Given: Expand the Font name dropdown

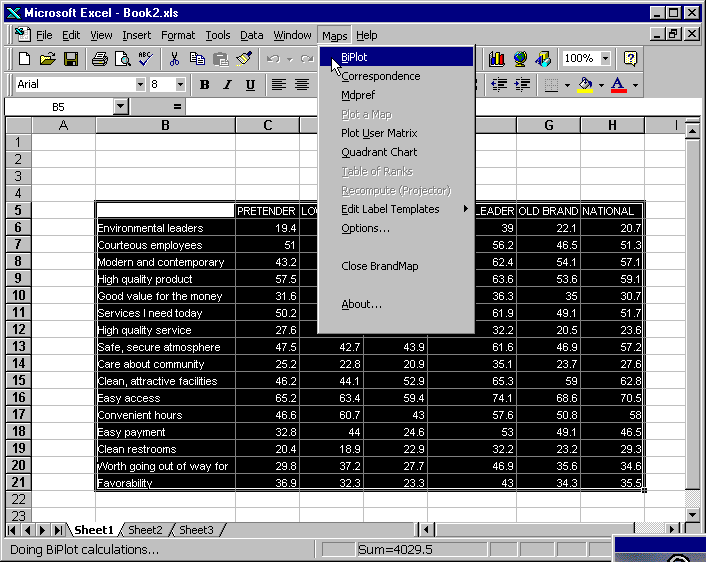Looking at the screenshot, I should pyautogui.click(x=140, y=85).
